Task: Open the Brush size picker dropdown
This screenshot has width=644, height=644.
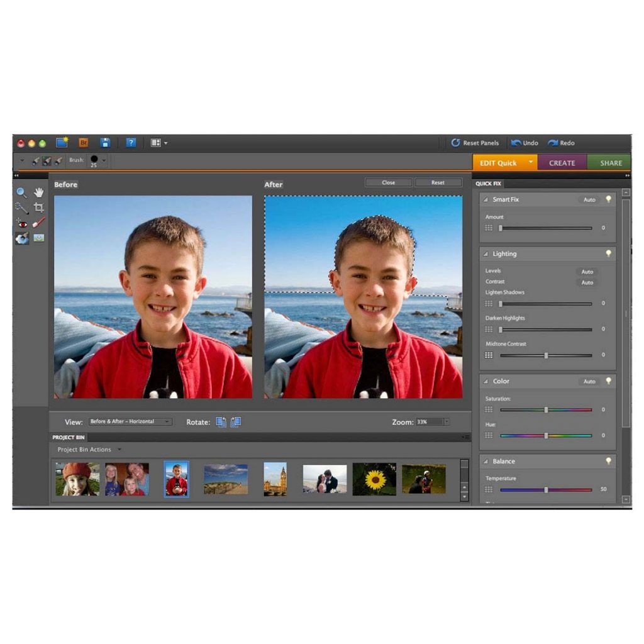Action: pyautogui.click(x=104, y=160)
